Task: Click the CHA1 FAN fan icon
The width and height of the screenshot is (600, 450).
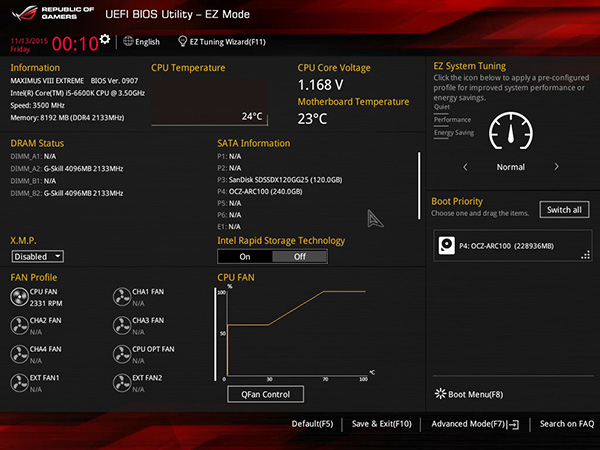Action: click(x=122, y=297)
